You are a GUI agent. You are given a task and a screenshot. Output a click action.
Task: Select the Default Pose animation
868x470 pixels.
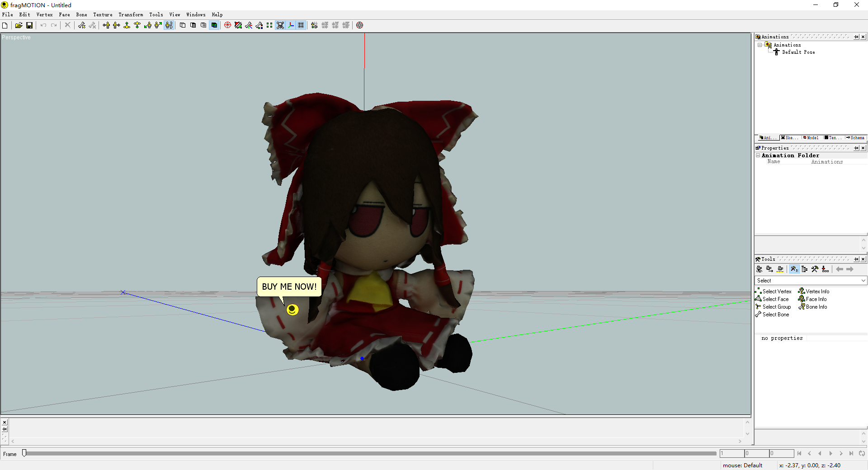point(798,52)
